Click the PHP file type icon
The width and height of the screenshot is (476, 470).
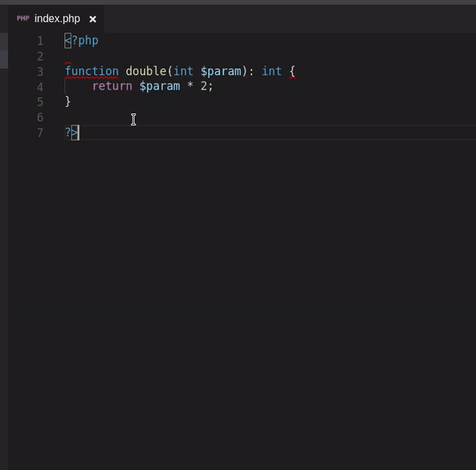(23, 18)
